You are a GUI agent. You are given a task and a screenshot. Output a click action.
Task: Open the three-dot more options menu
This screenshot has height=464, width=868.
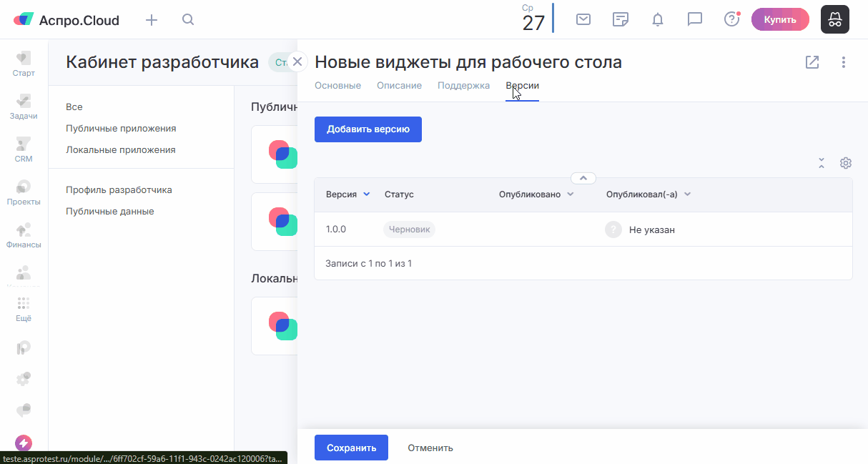(x=844, y=62)
